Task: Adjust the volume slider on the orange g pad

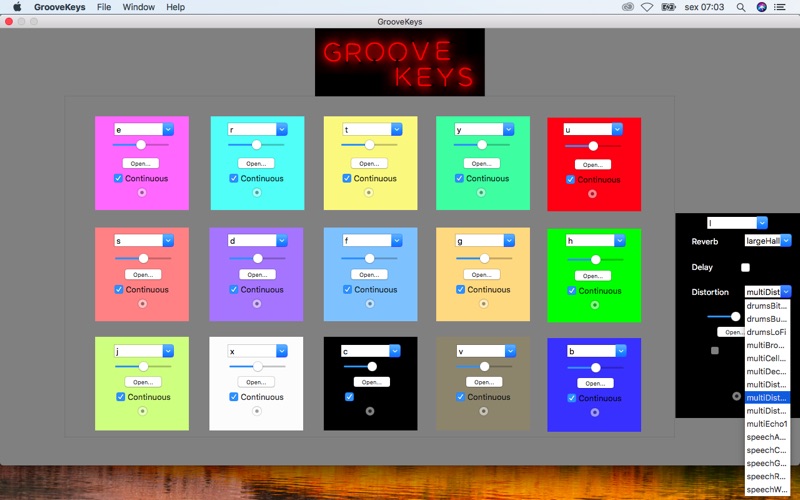Action: coord(484,259)
